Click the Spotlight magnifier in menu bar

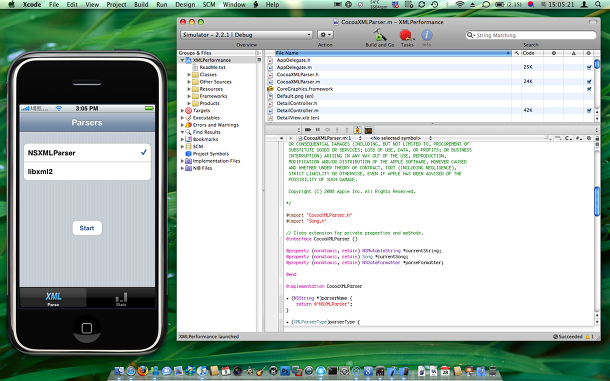[598, 5]
